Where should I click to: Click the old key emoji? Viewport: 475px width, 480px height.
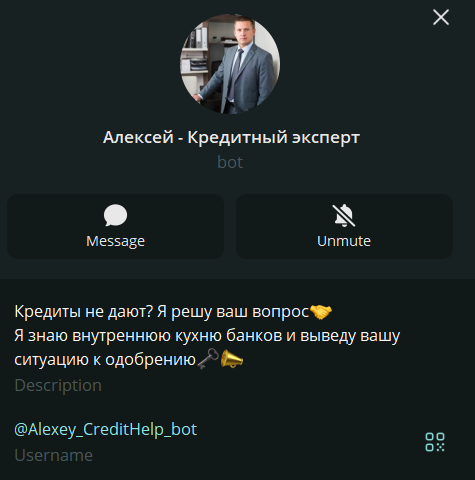coord(208,359)
